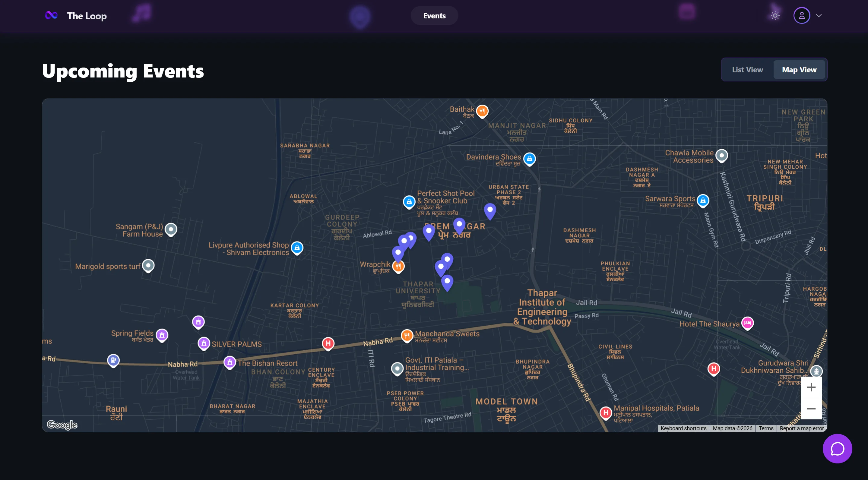
Task: Open the Events nav tab
Action: 434,15
